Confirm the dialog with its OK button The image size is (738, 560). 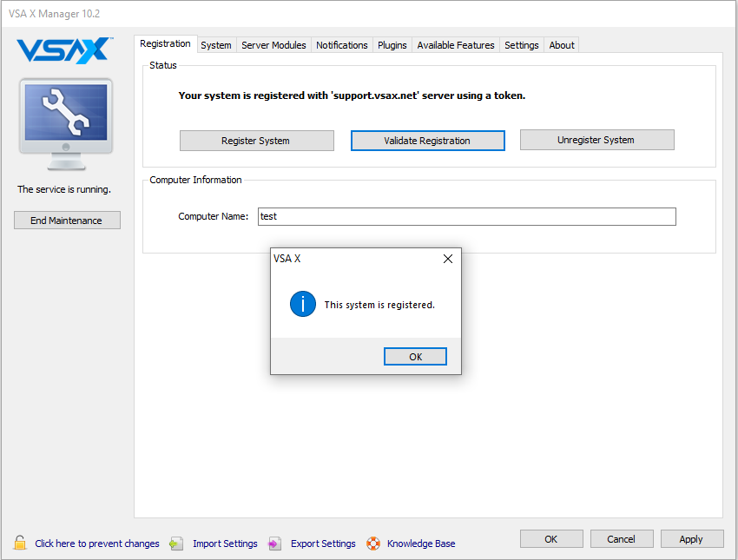tap(415, 357)
